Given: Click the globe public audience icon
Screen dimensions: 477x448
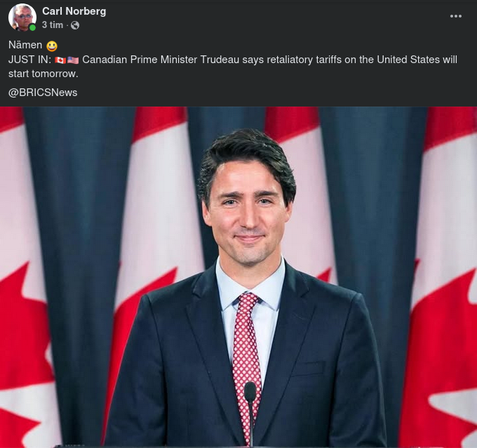Looking at the screenshot, I should tap(75, 25).
